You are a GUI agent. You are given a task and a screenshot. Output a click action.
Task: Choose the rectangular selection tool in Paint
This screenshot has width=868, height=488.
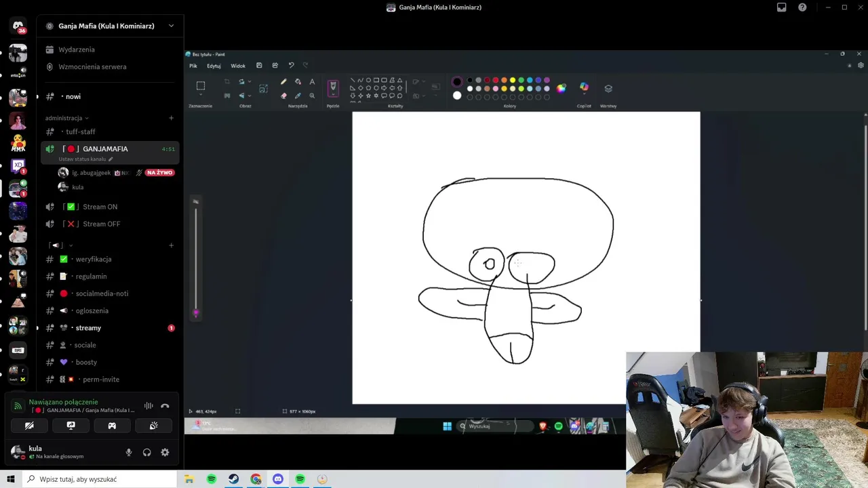pyautogui.click(x=201, y=85)
